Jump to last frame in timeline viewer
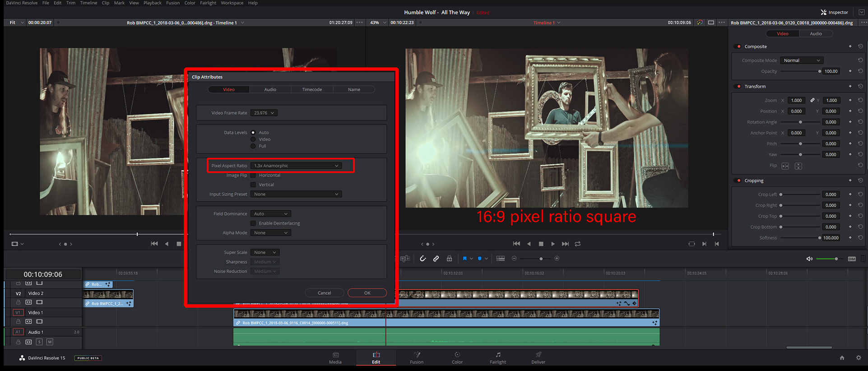 pyautogui.click(x=565, y=244)
